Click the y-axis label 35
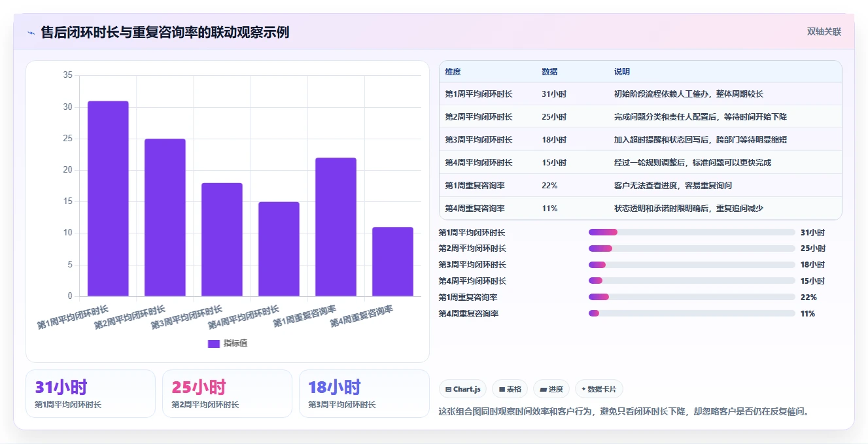Viewport: 868px width, 444px height. (67, 75)
